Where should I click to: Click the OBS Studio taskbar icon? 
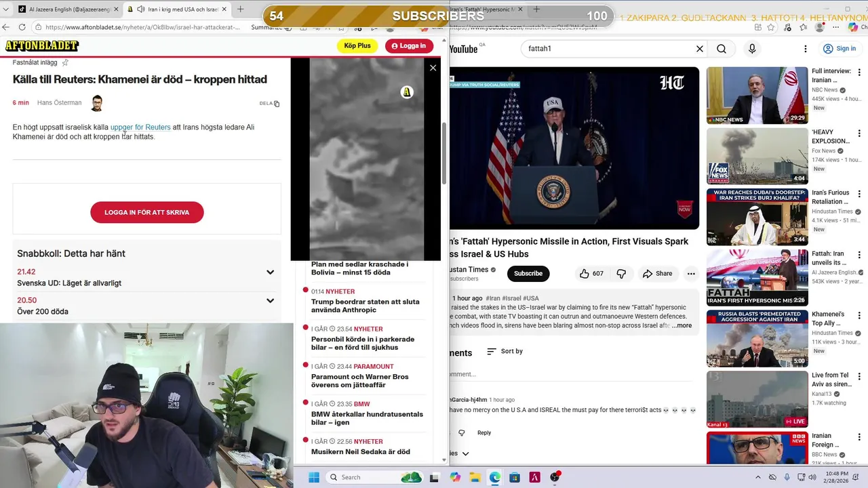tap(555, 477)
